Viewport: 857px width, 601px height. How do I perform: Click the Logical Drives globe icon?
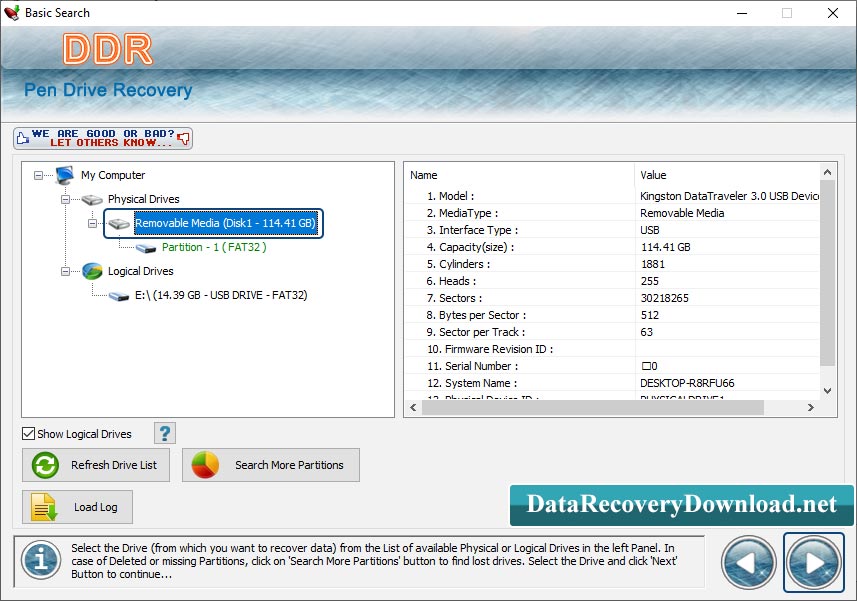[x=92, y=271]
